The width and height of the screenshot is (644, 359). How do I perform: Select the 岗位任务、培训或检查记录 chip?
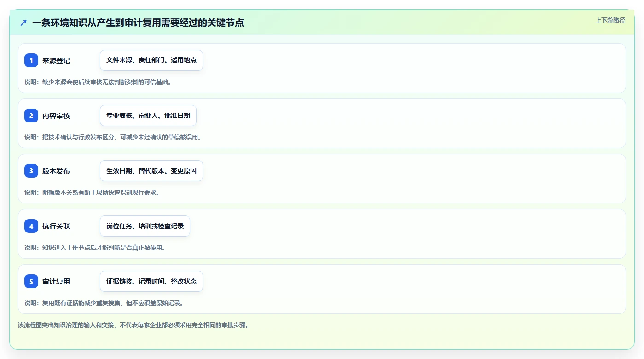coord(145,226)
